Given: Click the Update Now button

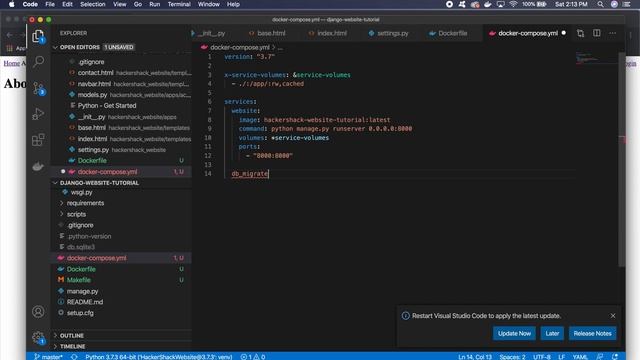Looking at the screenshot, I should pos(514,333).
